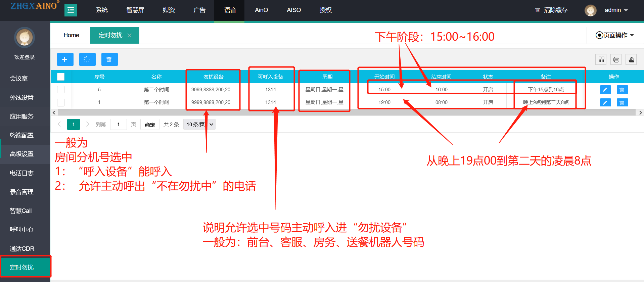This screenshot has height=282, width=644.
Task: Check the box for row number 1
Action: click(x=61, y=102)
